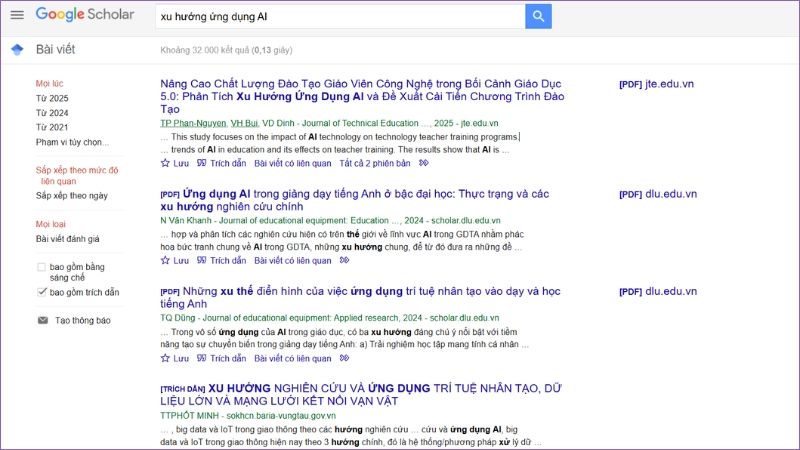Image resolution: width=800 pixels, height=450 pixels.
Task: Click the 'TQ Dũng - Journal of educational equipment' source line
Action: coord(330,318)
